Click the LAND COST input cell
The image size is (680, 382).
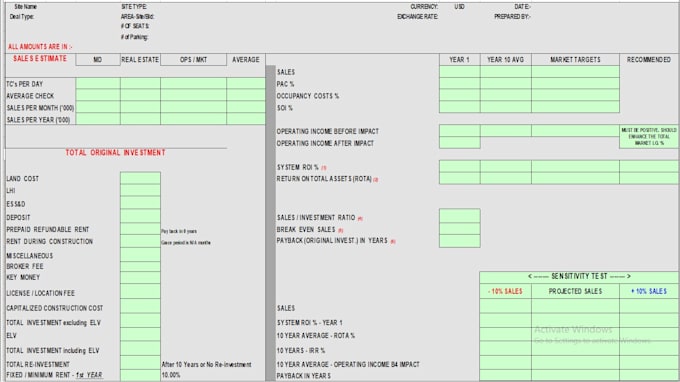(x=140, y=178)
